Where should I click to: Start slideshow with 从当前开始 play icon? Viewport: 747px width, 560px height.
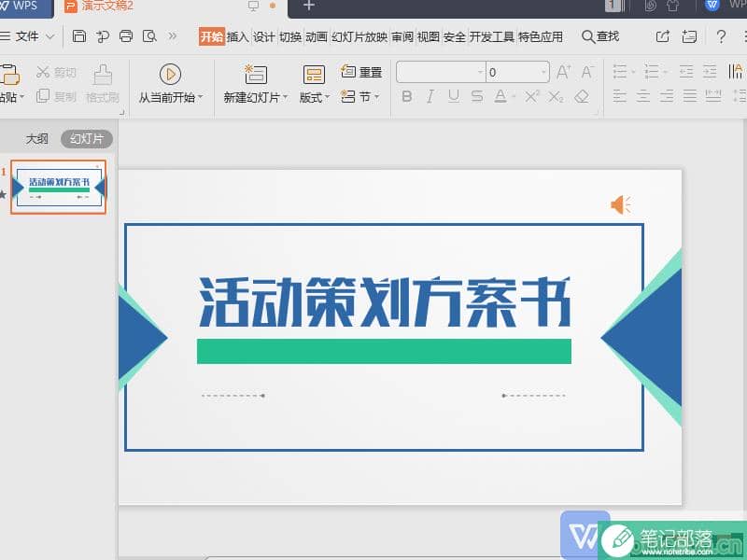170,75
